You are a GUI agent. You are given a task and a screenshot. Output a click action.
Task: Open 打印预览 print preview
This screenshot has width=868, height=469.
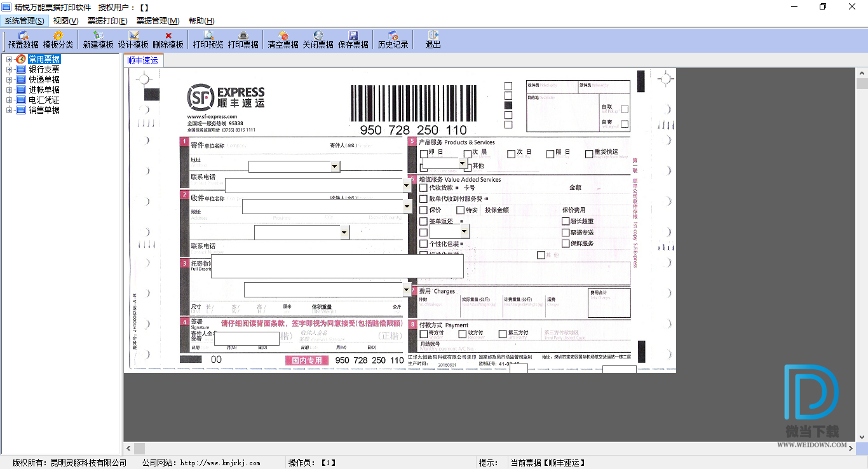(208, 40)
